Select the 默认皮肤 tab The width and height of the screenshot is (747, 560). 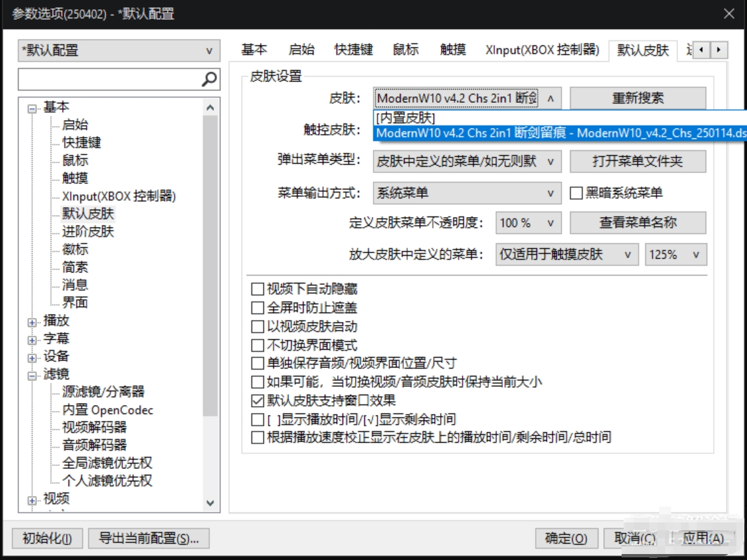click(x=643, y=51)
